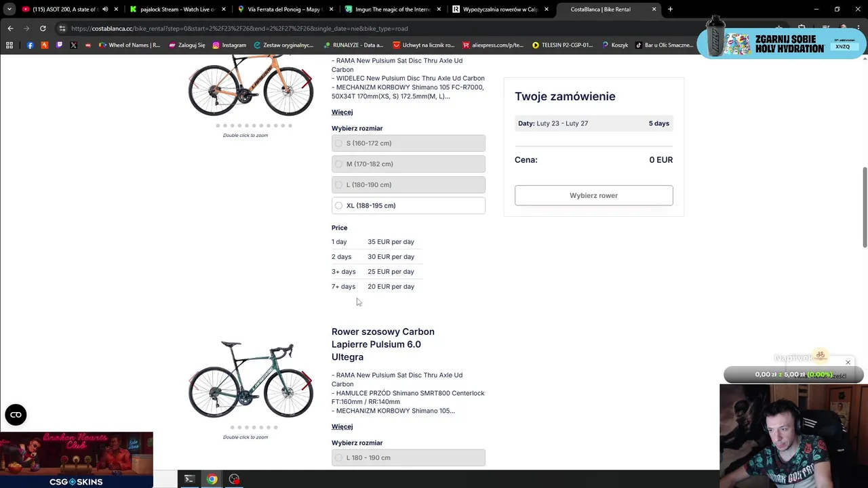Image resolution: width=868 pixels, height=488 pixels.
Task: Open terminal from the taskbar
Action: tap(189, 479)
